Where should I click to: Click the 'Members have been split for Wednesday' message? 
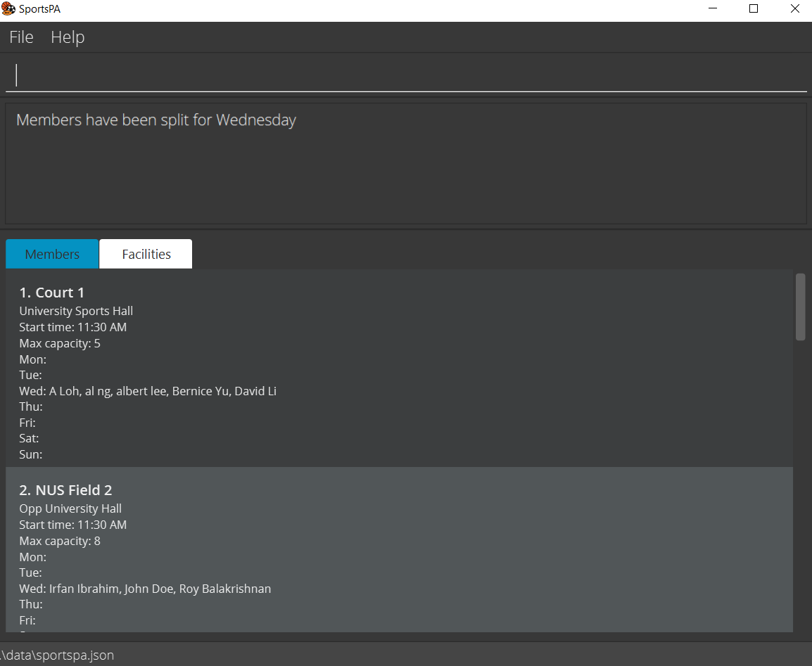[156, 120]
